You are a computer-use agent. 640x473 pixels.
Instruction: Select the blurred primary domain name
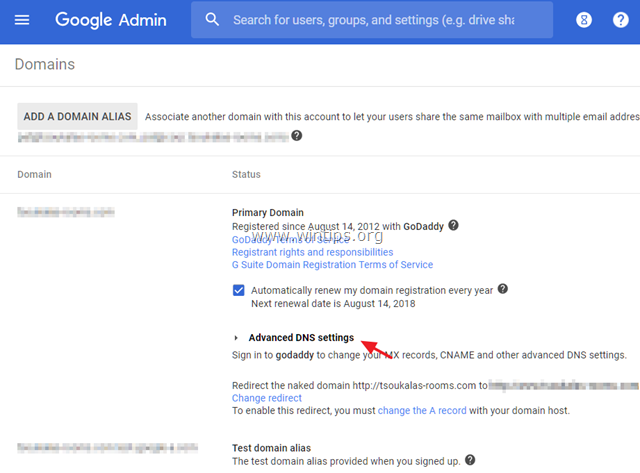(66, 212)
